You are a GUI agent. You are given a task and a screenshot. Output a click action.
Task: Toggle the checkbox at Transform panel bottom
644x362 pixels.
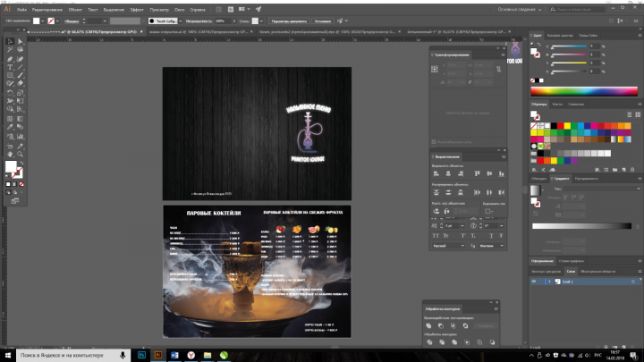click(x=433, y=142)
